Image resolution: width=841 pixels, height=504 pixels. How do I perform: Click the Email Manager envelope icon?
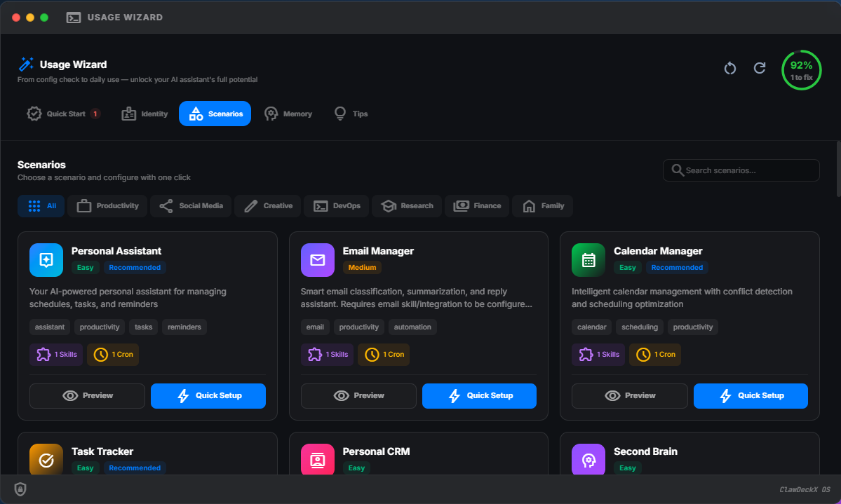pos(317,260)
